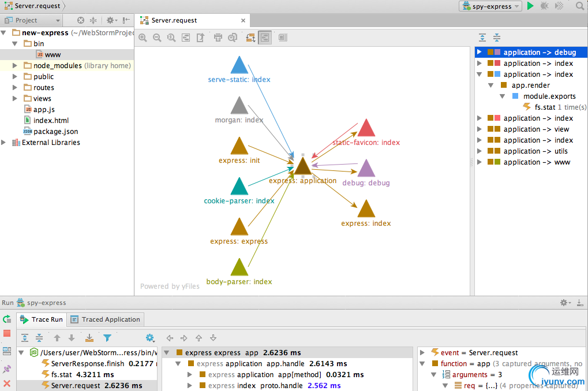Screen dimensions: 588x391
Task: Expand the public folder
Action: pyautogui.click(x=15, y=77)
